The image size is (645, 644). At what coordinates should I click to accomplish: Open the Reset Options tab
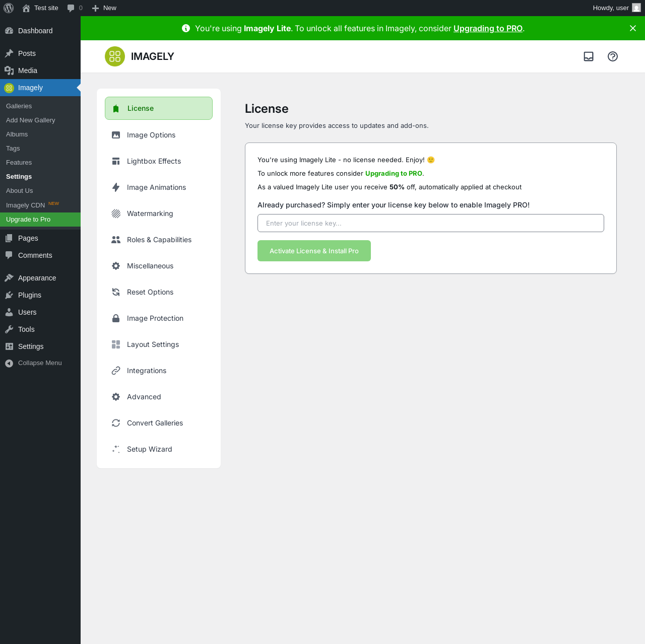coord(159,292)
